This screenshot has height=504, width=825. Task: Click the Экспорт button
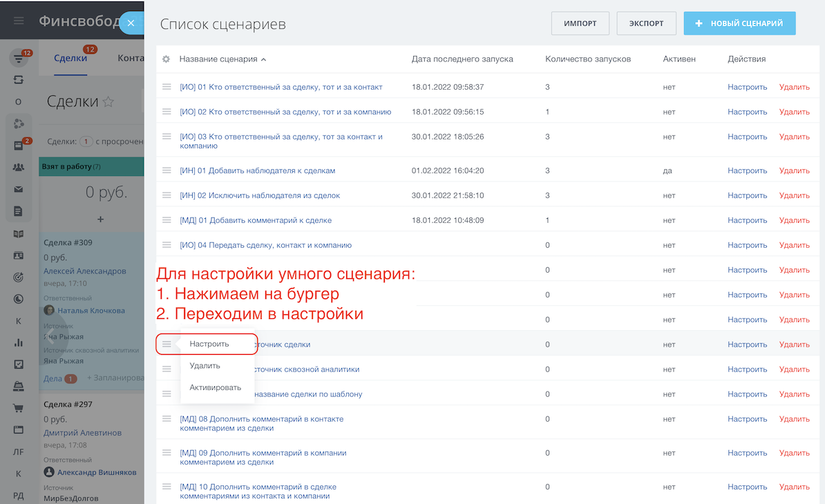[646, 23]
